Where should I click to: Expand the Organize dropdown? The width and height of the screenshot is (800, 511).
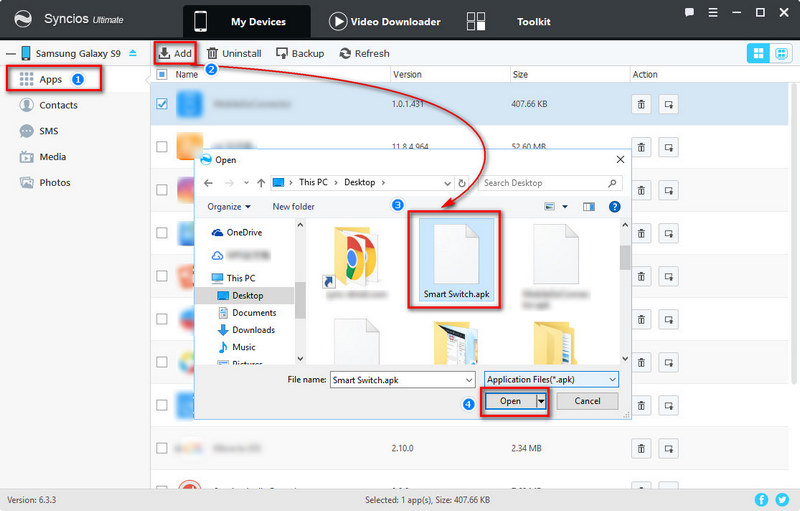(x=229, y=207)
